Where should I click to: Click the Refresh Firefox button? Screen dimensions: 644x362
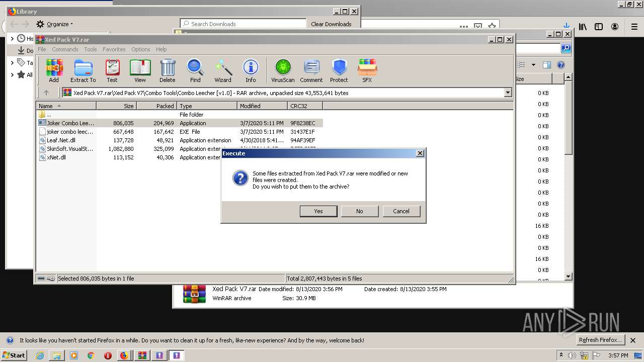[x=600, y=340]
